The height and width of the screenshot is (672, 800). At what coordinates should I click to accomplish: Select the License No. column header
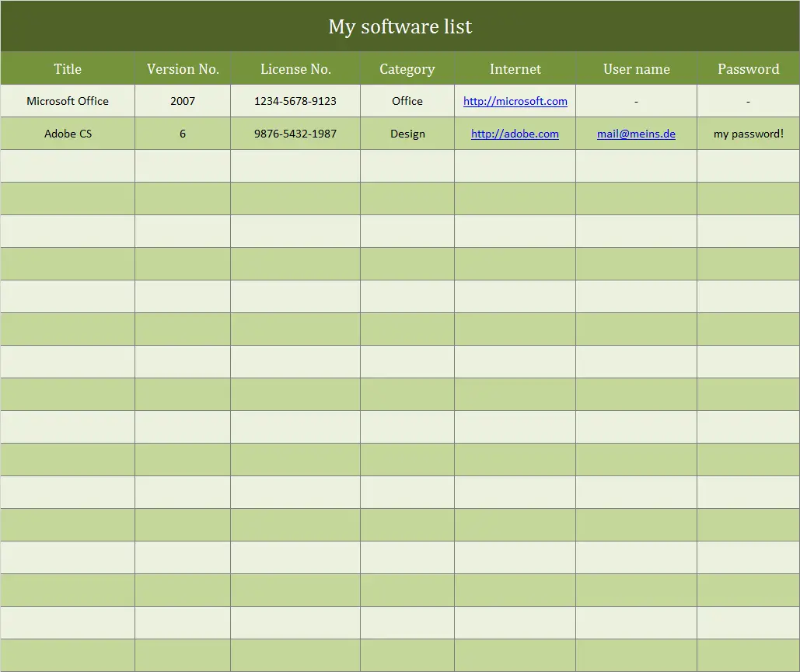295,68
